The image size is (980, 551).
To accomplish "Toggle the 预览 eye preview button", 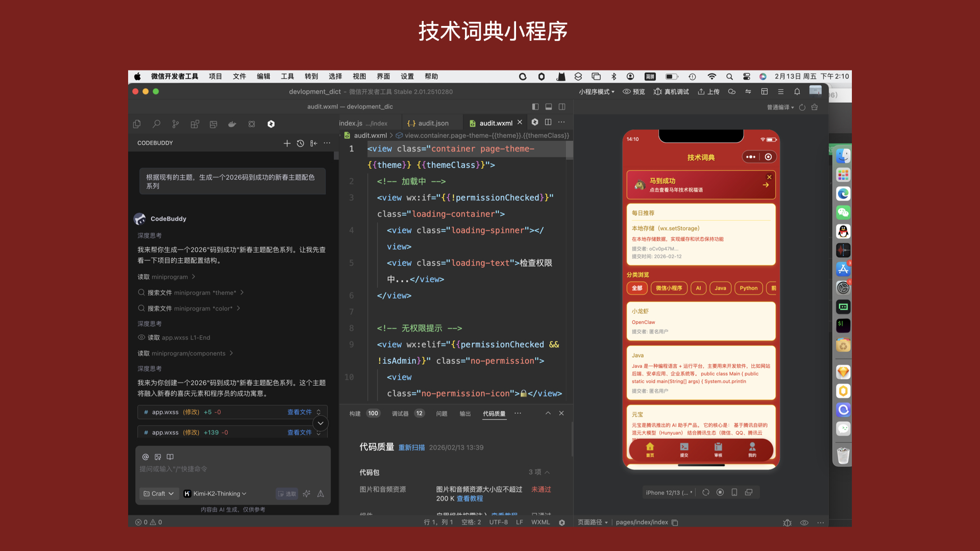I will click(633, 92).
